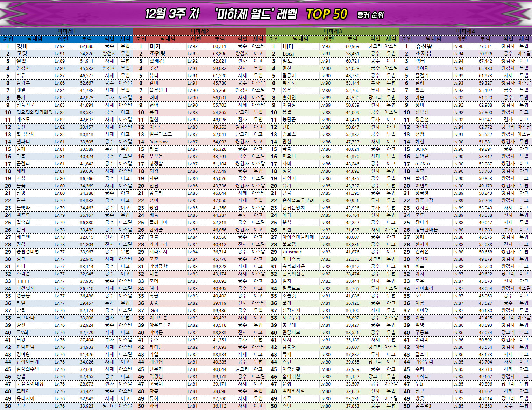The width and height of the screenshot is (532, 410).
Task: Click 세력 column header under 미하제1
Action: pyautogui.click(x=125, y=39)
